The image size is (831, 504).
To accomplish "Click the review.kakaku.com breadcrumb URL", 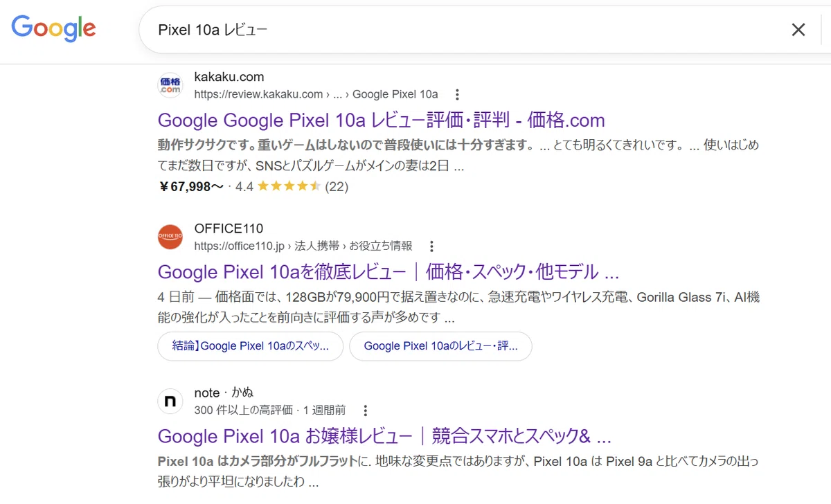I will click(x=316, y=94).
